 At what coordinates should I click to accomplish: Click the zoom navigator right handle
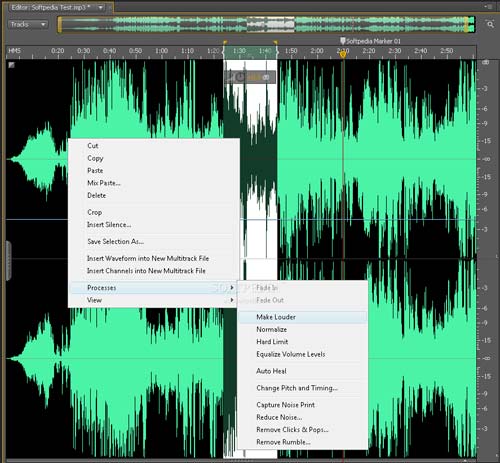(x=466, y=25)
